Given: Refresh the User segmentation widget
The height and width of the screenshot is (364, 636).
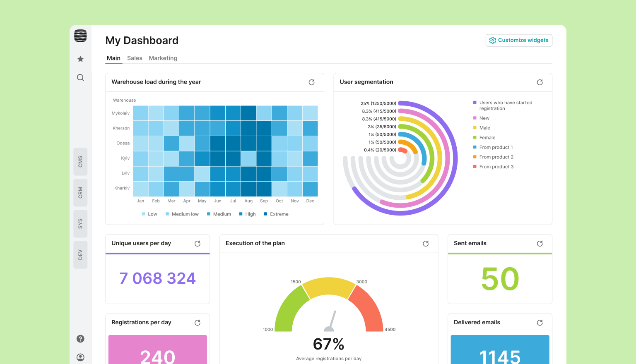Looking at the screenshot, I should (540, 82).
